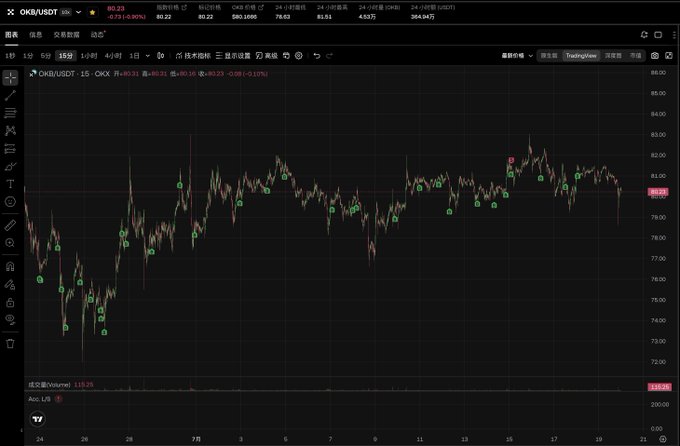680x446 pixels.
Task: Open the 最新价格 price type dropdown
Action: (517, 56)
